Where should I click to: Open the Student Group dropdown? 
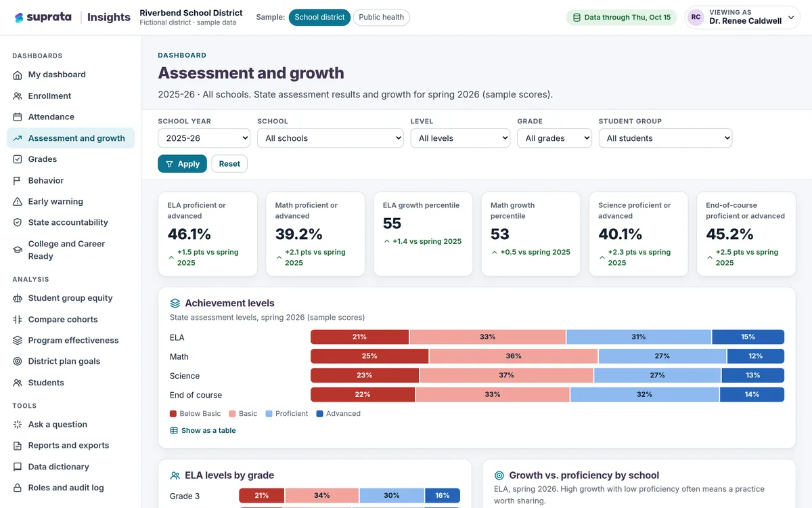(x=665, y=138)
